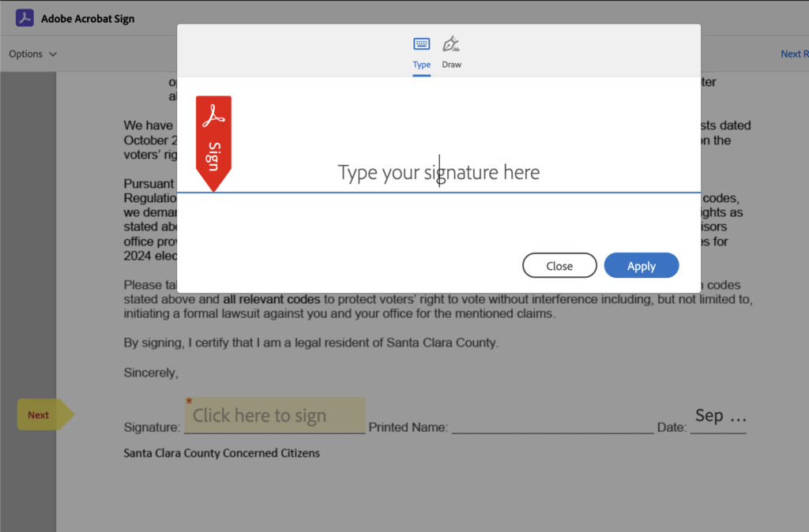Click the rotated Sign text on red tag
Viewport: 809px width, 532px height.
(x=213, y=155)
